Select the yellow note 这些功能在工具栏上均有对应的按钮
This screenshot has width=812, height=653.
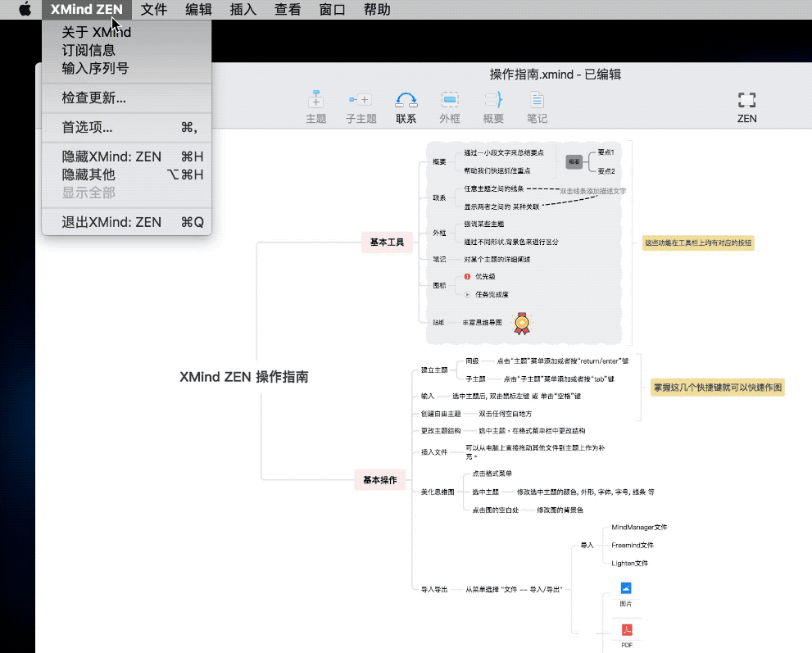(x=698, y=243)
